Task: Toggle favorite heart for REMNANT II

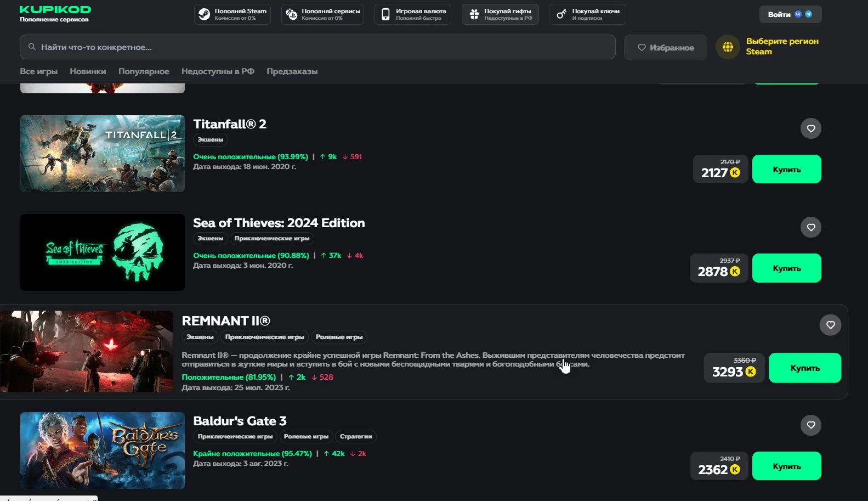Action: click(830, 325)
